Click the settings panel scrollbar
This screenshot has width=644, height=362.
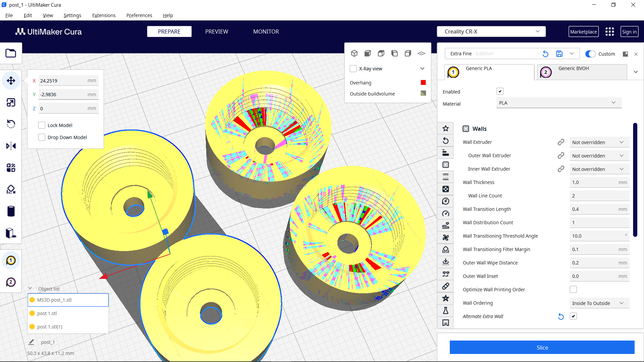635,180
